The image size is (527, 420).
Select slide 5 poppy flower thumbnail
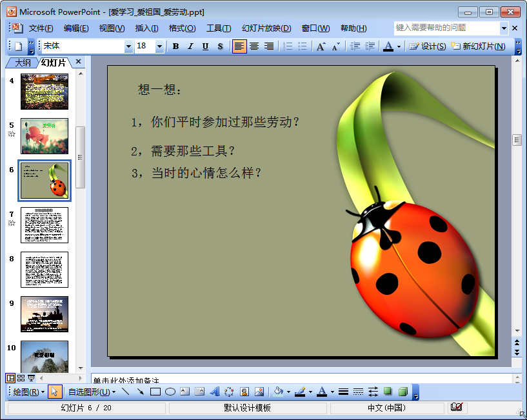45,136
